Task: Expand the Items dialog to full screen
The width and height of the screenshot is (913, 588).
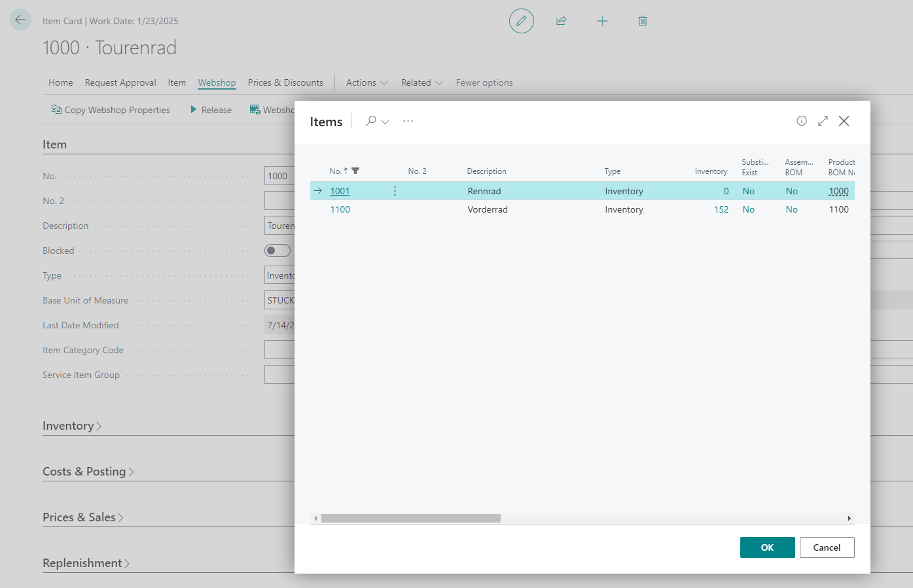Action: pyautogui.click(x=823, y=121)
